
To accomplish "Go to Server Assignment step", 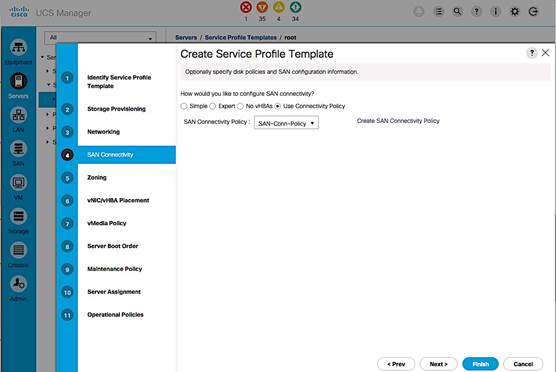I will [x=114, y=292].
